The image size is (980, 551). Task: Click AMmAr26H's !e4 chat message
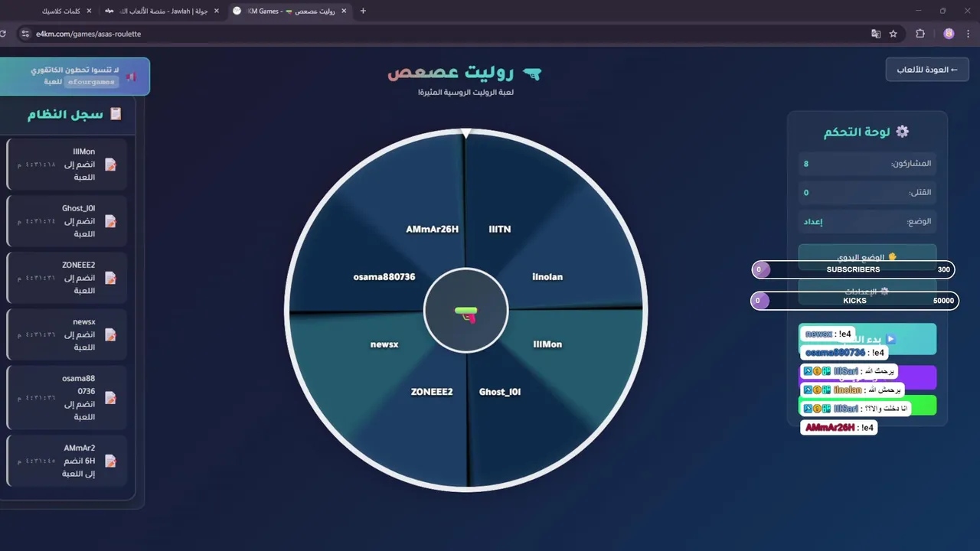pos(839,427)
